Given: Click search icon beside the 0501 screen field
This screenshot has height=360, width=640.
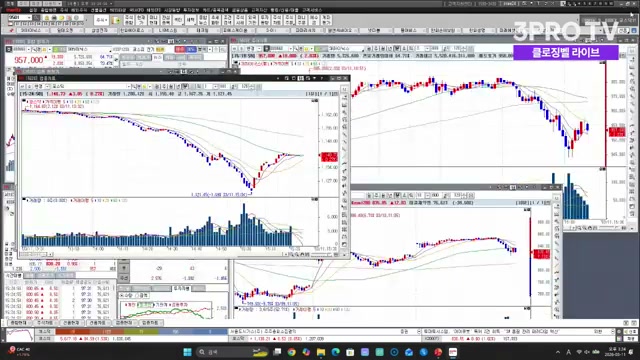Looking at the screenshot, I should (x=36, y=18).
